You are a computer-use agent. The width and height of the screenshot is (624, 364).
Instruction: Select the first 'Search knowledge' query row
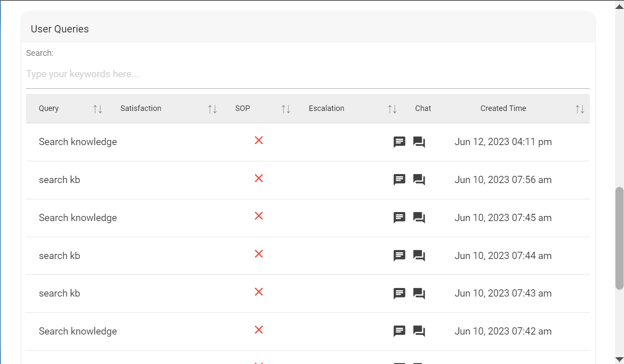[78, 142]
